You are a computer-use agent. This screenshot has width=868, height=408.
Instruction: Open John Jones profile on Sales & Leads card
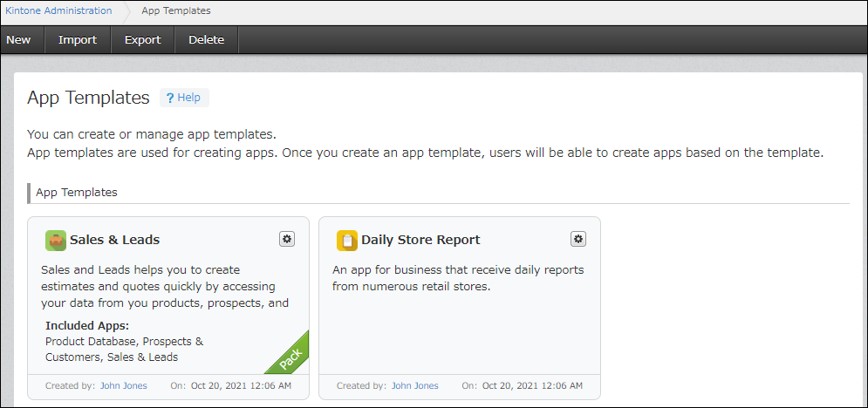(122, 385)
